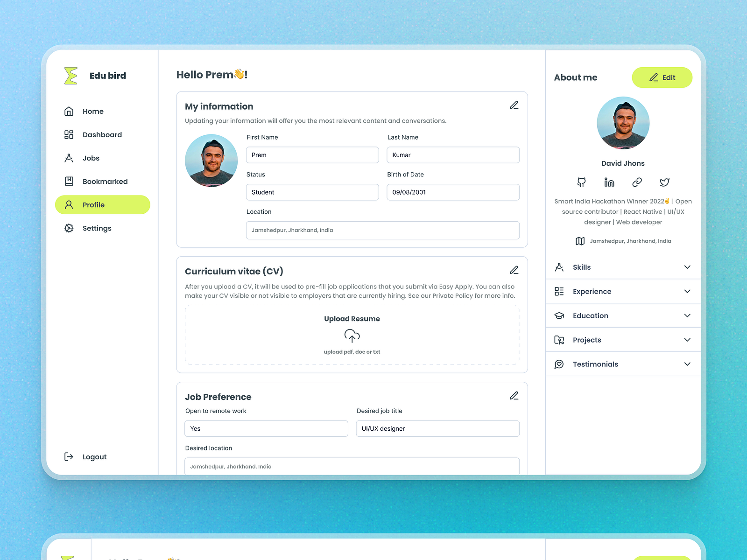Click the edit pencil on My information
Screen dimensions: 747x560
click(514, 105)
